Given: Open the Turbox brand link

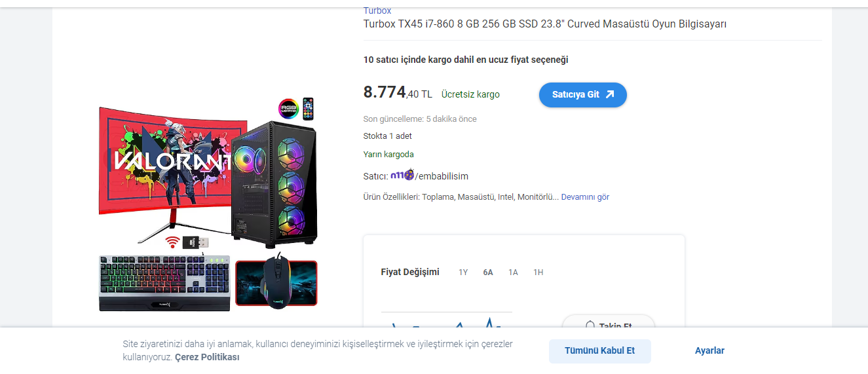Looking at the screenshot, I should pyautogui.click(x=377, y=10).
